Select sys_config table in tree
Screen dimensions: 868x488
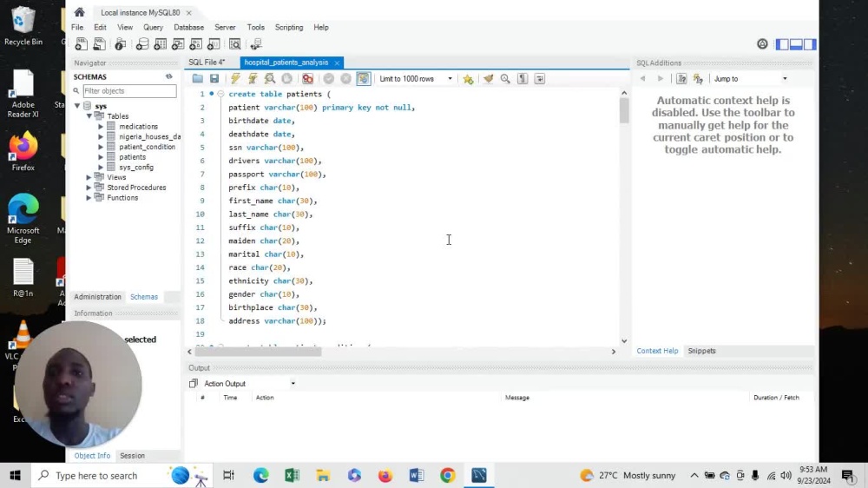click(136, 168)
